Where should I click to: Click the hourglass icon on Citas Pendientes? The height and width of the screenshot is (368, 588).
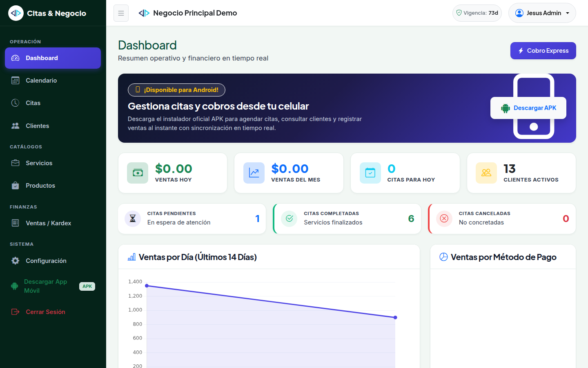133,219
